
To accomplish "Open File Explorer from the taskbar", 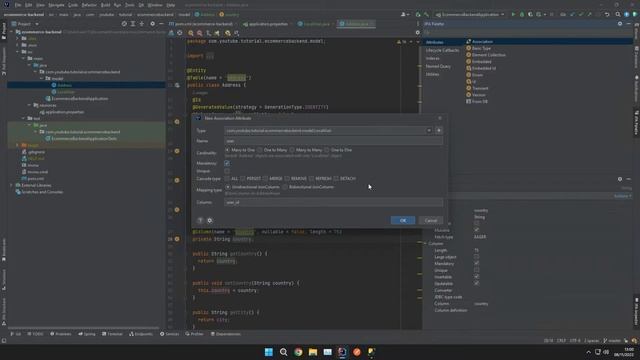I will click(x=313, y=352).
